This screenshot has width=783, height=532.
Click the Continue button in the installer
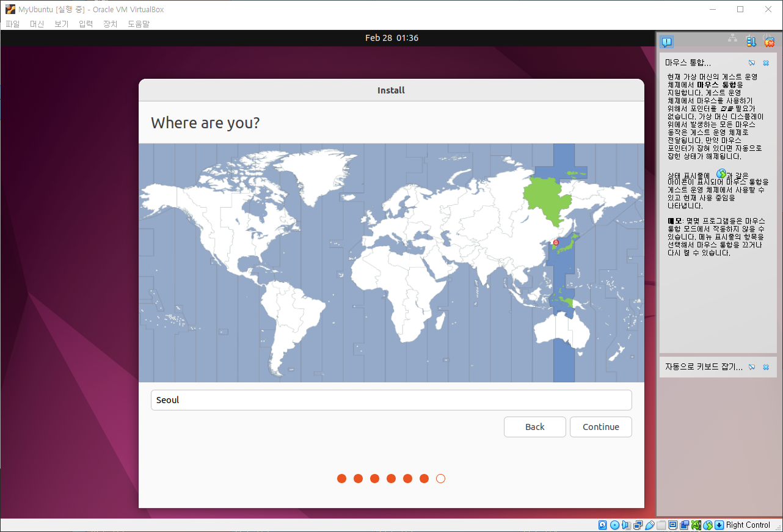pos(600,427)
